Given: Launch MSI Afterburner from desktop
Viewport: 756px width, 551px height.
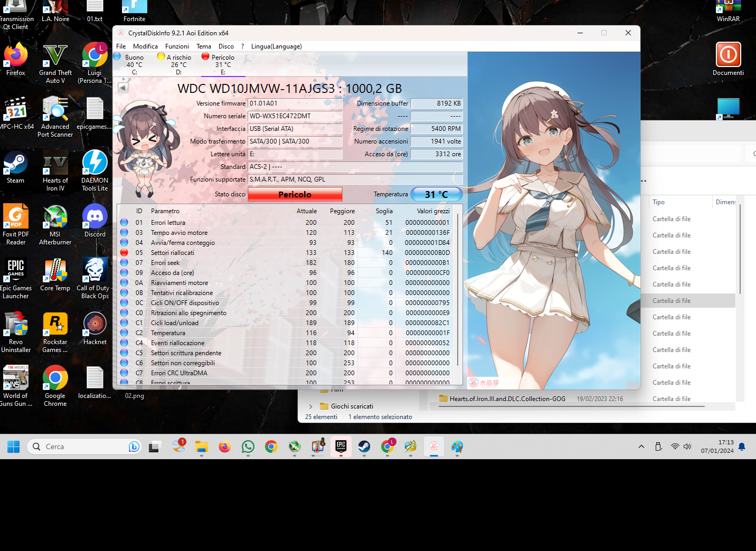Looking at the screenshot, I should click(x=55, y=225).
